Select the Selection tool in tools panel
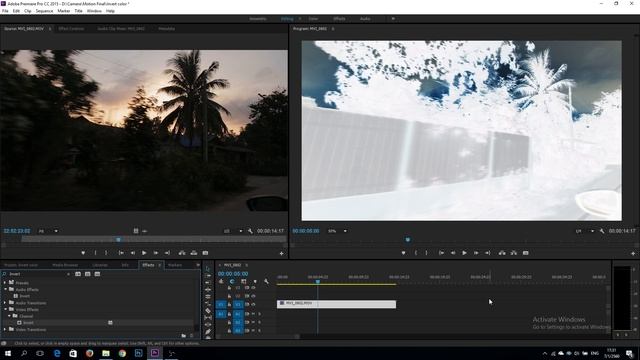Viewport: 640px width, 360px height. click(208, 269)
